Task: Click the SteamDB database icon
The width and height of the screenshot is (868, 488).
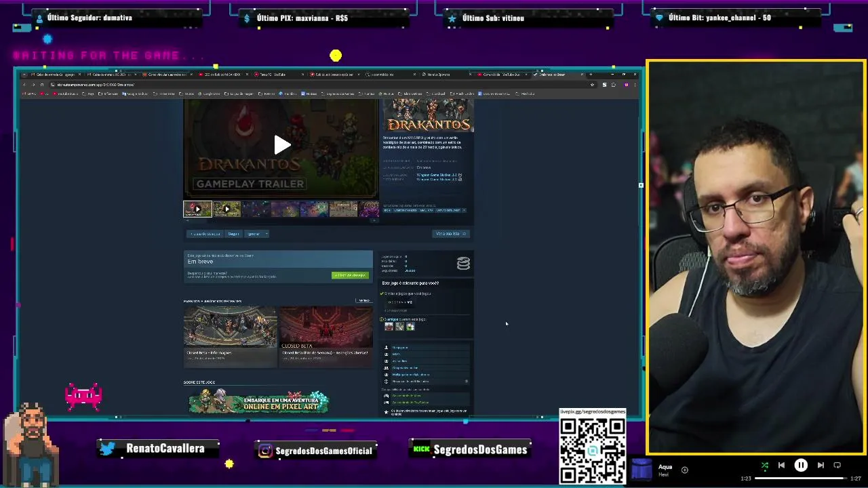Action: tap(463, 263)
